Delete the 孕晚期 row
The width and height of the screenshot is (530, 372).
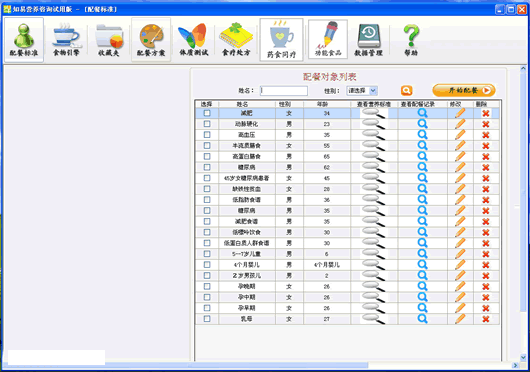click(486, 287)
